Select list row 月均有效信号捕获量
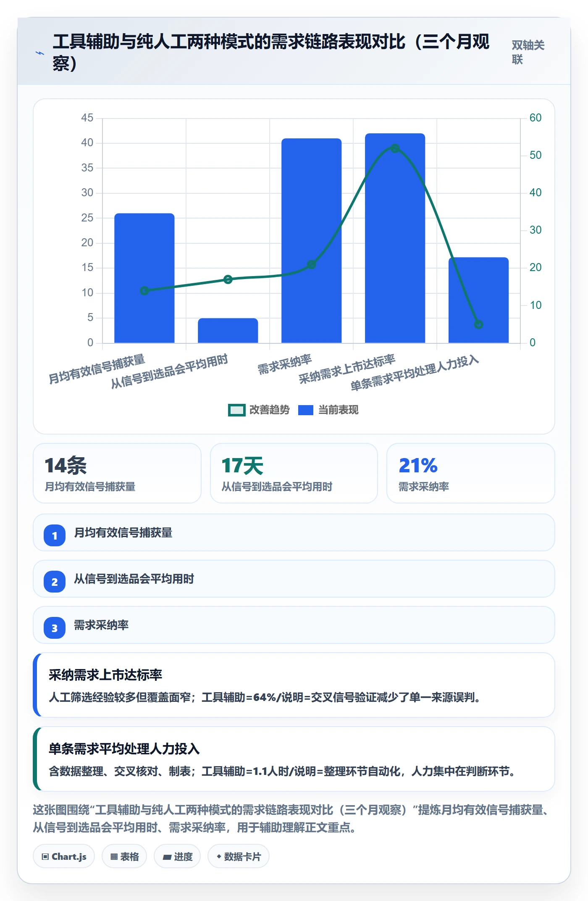 pyautogui.click(x=294, y=532)
